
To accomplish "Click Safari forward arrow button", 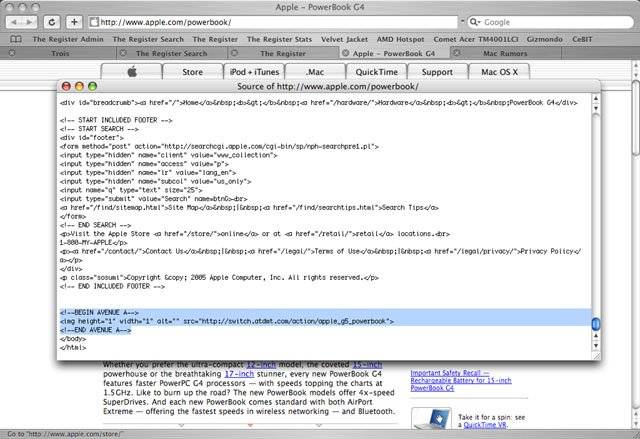I will (x=29, y=22).
